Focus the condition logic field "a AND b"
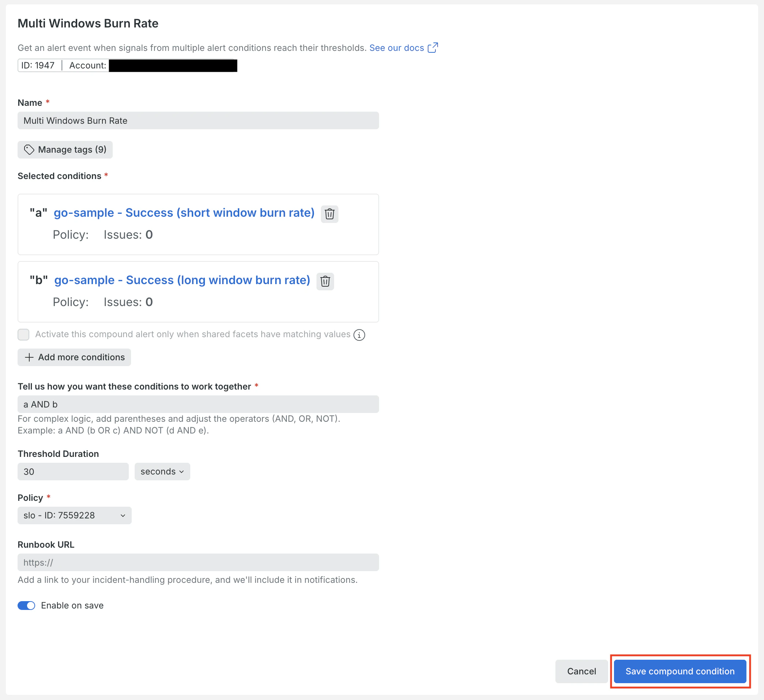 tap(198, 404)
